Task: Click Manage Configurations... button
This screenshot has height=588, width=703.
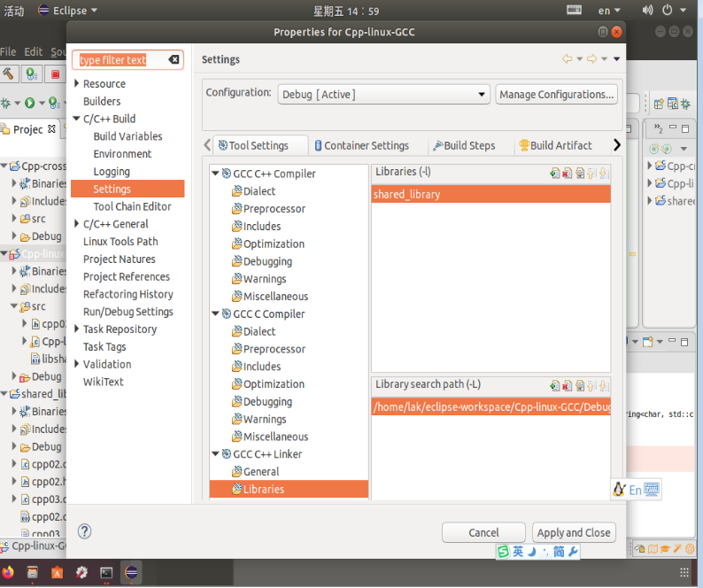Action: [556, 94]
